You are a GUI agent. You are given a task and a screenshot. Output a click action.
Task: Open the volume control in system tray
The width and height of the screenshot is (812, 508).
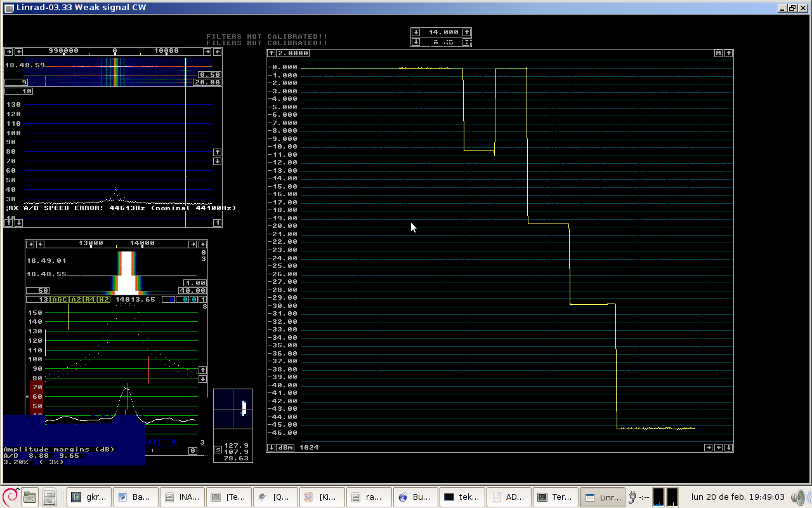click(x=802, y=497)
